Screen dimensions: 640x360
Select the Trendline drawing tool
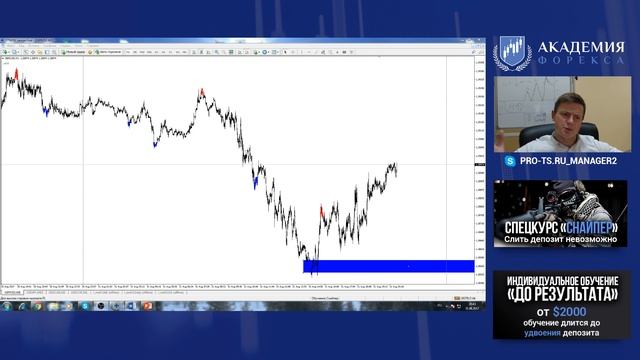[x=316, y=52]
